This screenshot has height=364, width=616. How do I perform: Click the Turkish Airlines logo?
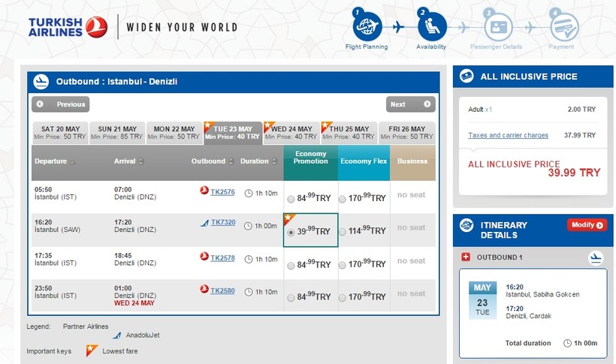coord(68,27)
